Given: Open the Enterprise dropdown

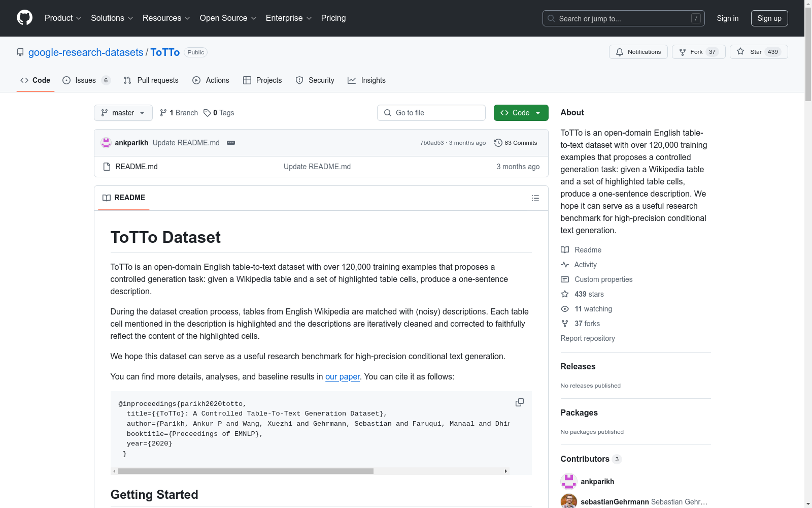Looking at the screenshot, I should coord(289,18).
